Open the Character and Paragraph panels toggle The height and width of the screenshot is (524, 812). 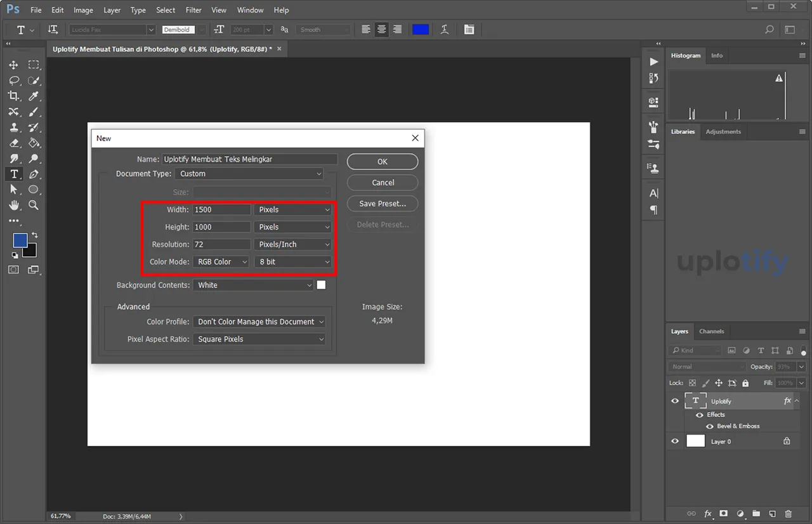[469, 29]
